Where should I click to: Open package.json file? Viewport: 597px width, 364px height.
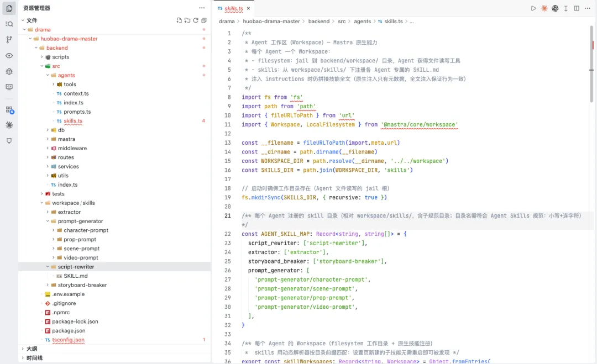pyautogui.click(x=69, y=330)
